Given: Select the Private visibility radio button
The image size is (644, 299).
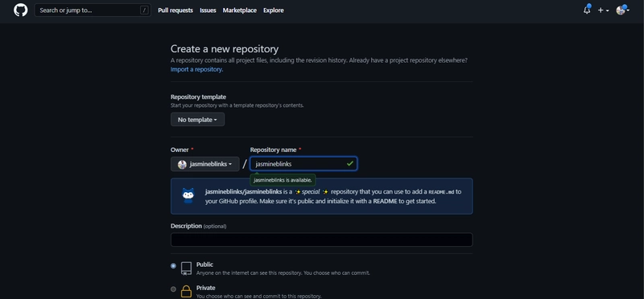Looking at the screenshot, I should pyautogui.click(x=173, y=289).
